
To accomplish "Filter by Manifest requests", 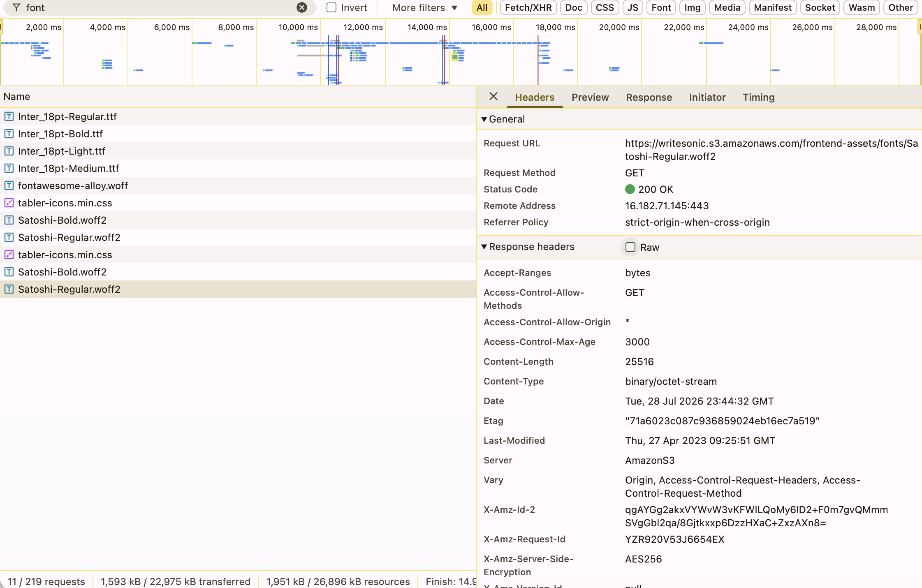I will pos(773,7).
